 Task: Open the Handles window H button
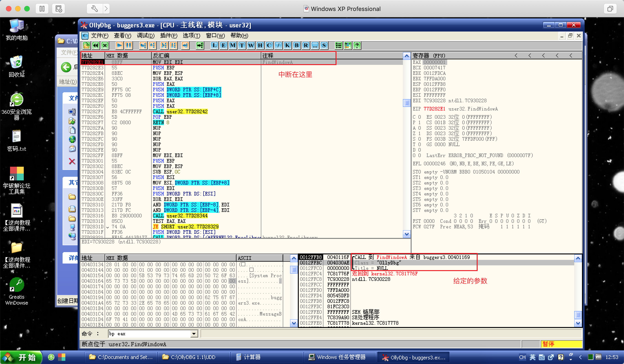tap(260, 45)
